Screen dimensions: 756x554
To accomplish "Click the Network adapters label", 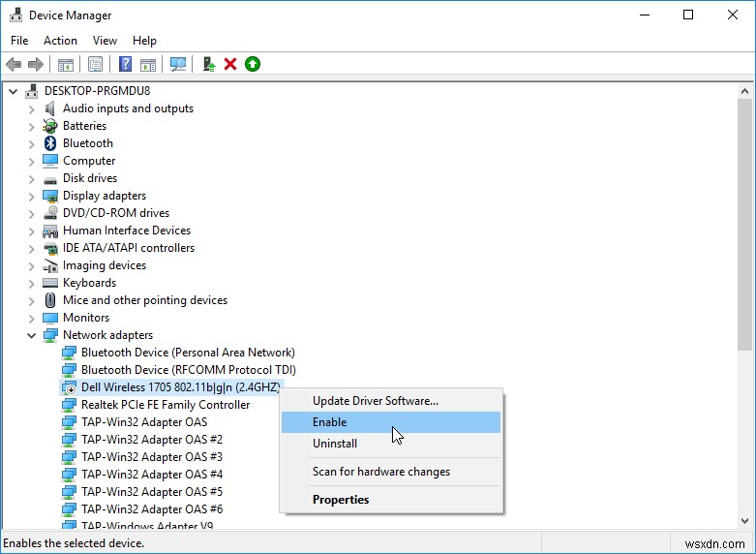I will coord(108,335).
